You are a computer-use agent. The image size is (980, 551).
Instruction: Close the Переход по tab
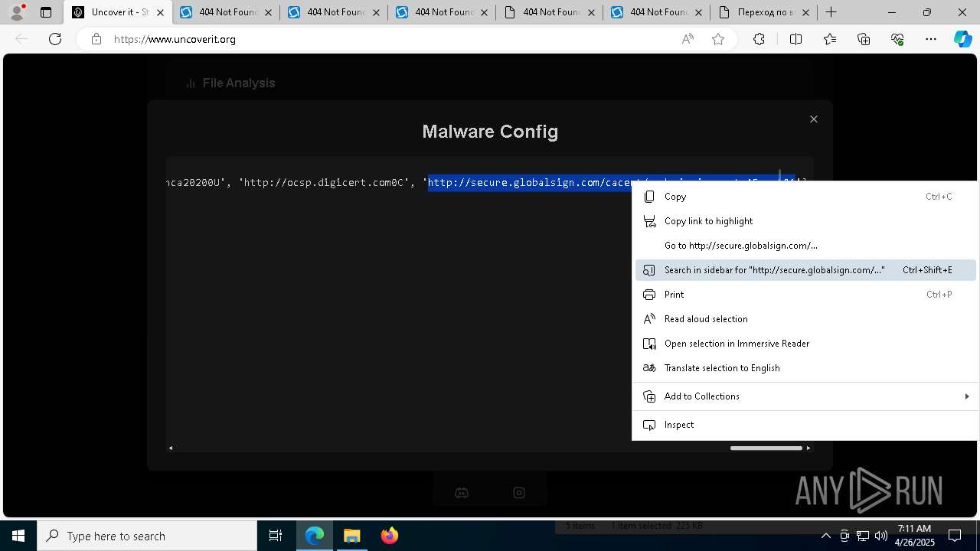tap(806, 12)
